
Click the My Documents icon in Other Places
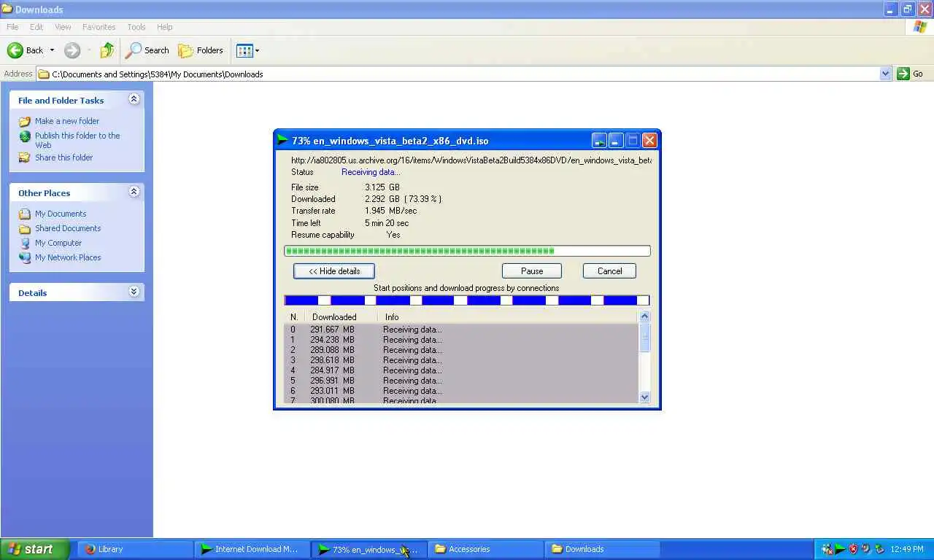click(25, 214)
